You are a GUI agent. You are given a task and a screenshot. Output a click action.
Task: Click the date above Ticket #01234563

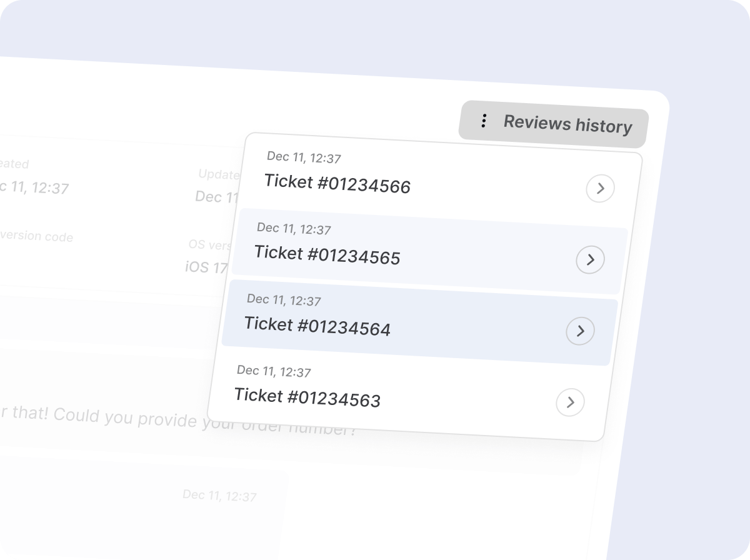[274, 371]
